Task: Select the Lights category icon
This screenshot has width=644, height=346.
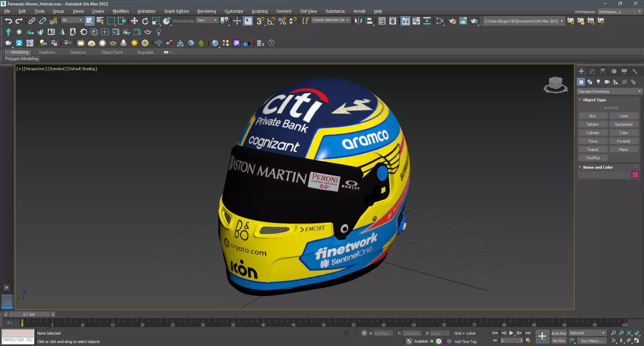Action: coord(598,82)
